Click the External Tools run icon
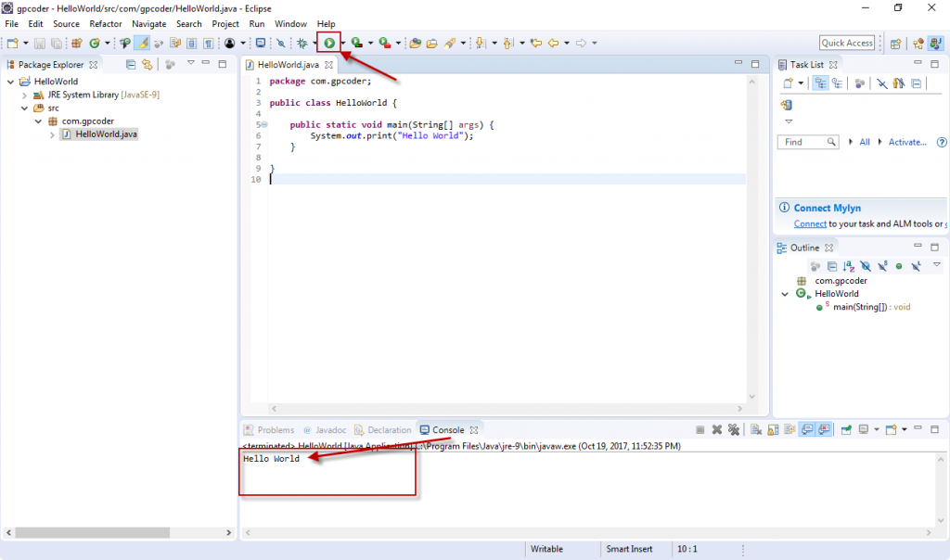Image resolution: width=950 pixels, height=560 pixels. coord(385,43)
